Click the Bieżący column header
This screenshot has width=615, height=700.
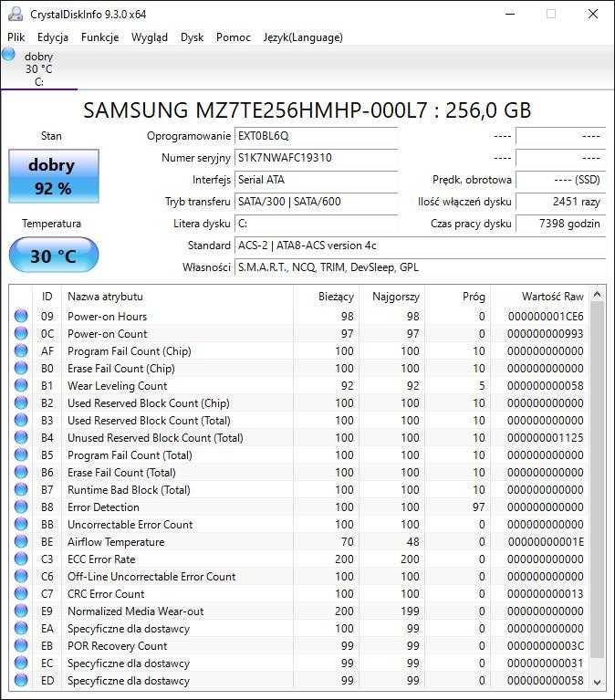tap(328, 297)
